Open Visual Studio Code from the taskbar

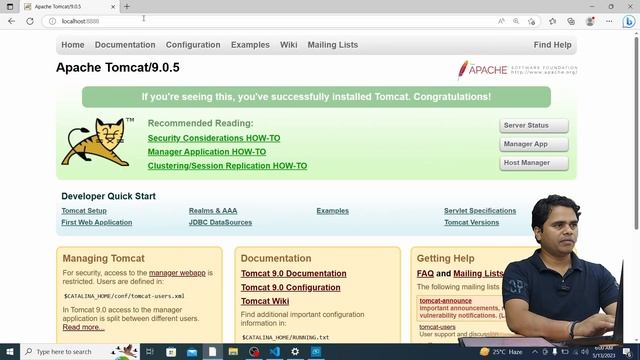click(275, 351)
